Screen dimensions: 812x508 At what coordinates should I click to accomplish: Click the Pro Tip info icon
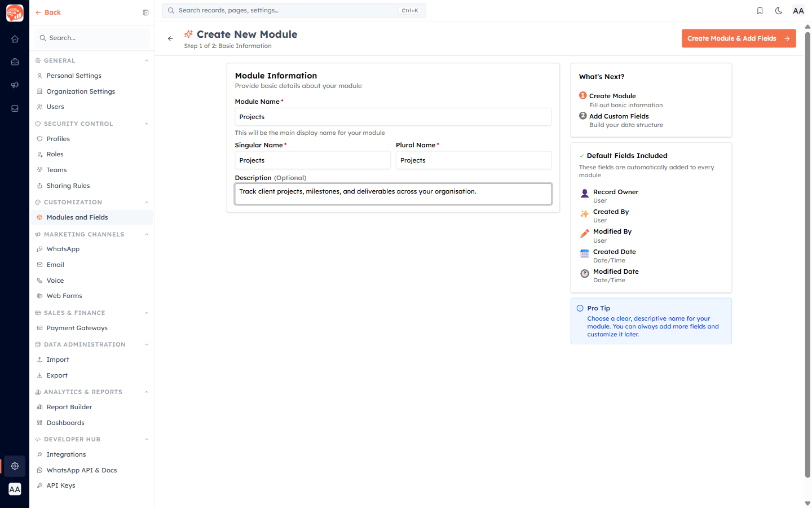580,308
